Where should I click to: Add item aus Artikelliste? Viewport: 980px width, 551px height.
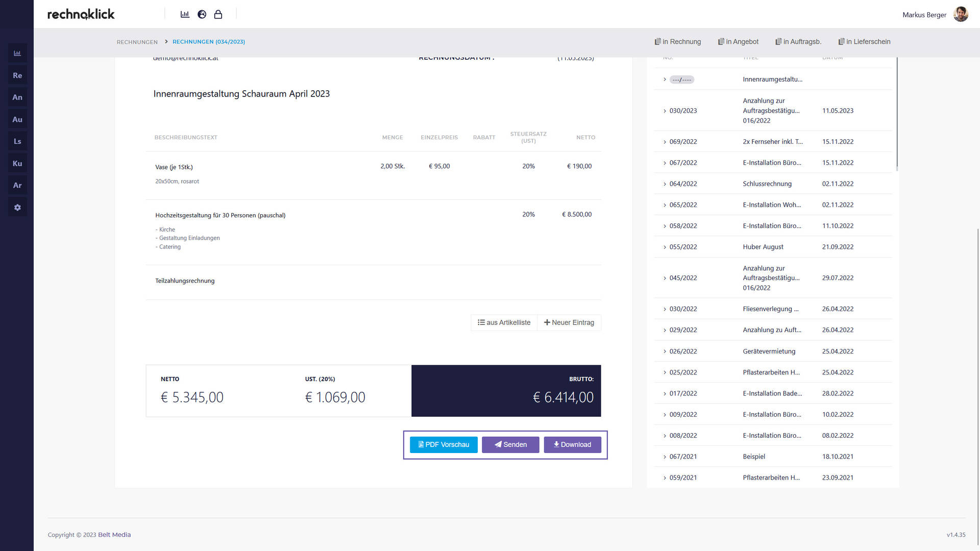[504, 322]
